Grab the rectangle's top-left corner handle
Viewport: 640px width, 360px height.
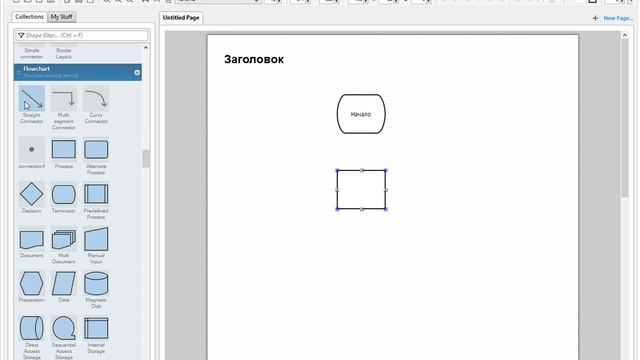tap(337, 170)
